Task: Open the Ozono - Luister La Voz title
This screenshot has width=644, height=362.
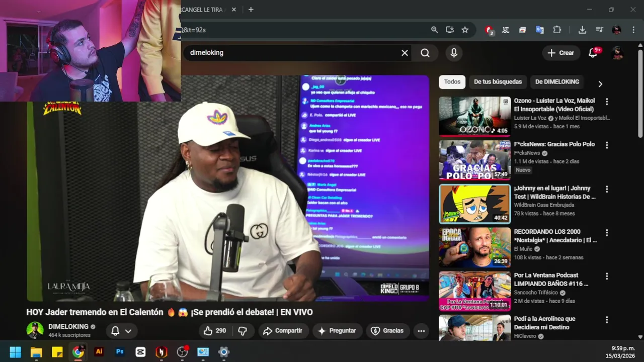Action: coord(554,105)
